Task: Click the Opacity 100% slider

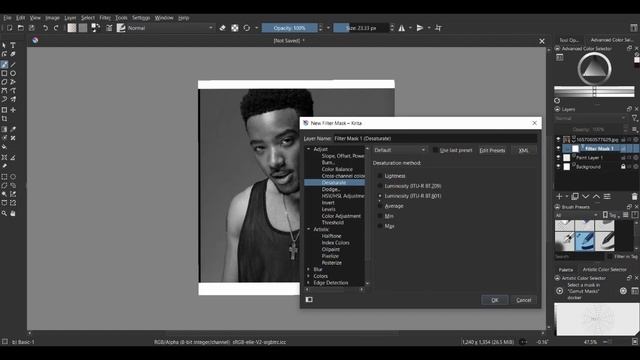Action: point(289,28)
